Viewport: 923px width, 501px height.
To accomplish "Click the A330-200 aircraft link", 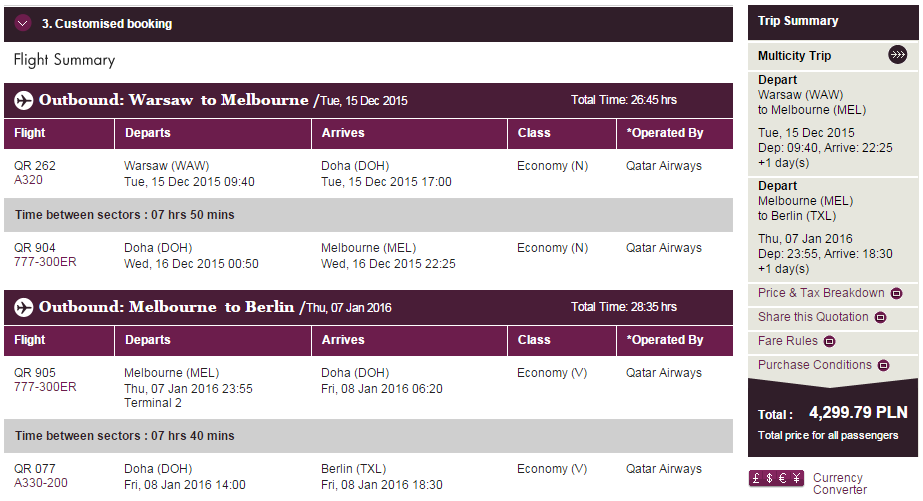I will click(x=41, y=483).
